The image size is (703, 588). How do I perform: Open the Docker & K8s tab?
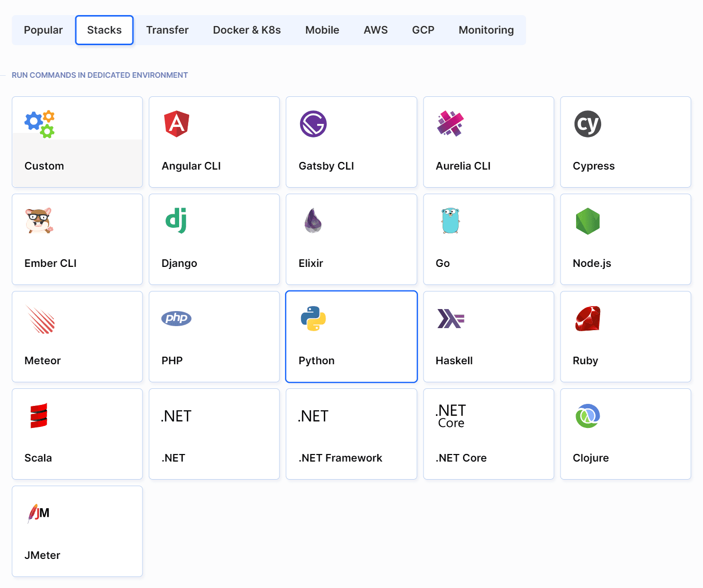(x=246, y=30)
